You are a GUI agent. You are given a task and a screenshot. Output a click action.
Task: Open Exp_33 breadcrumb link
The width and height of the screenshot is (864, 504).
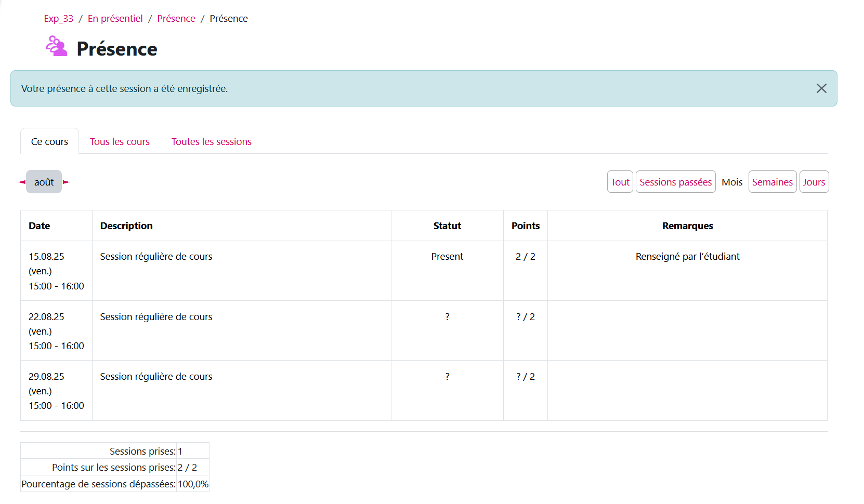click(58, 19)
